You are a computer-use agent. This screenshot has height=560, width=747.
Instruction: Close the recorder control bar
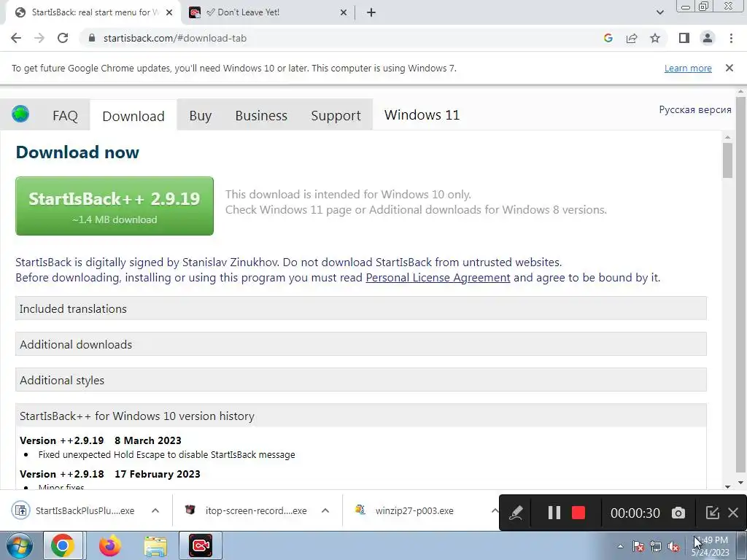(733, 513)
